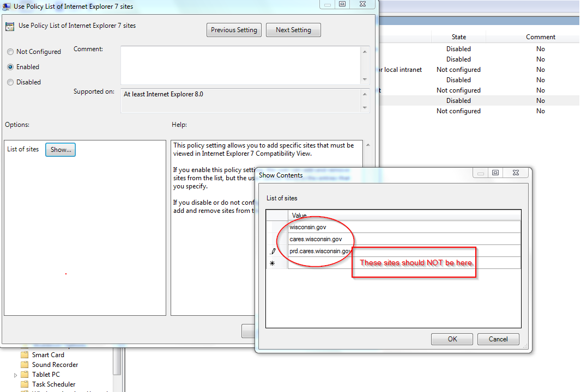Select the local intranet policy row
This screenshot has width=581, height=392.
tap(479, 70)
